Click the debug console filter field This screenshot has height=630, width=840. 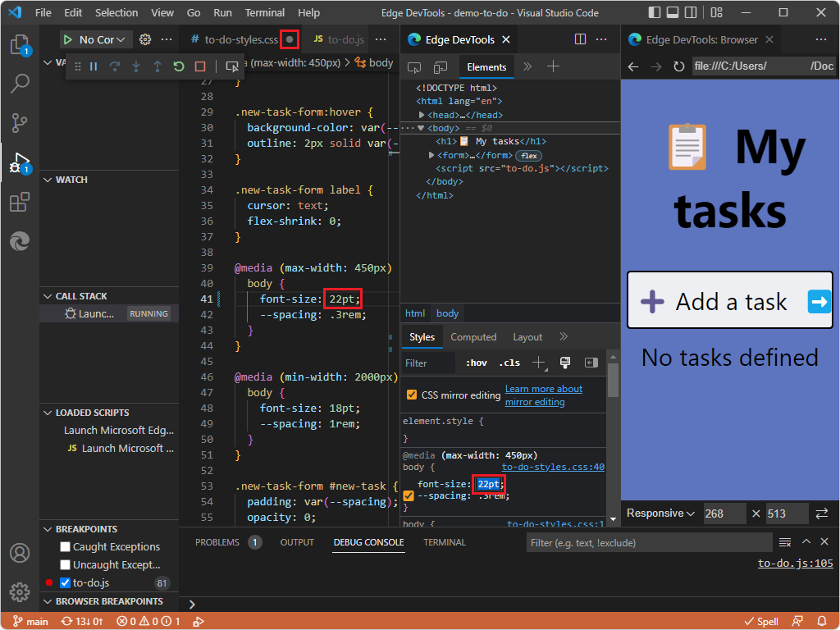point(648,542)
